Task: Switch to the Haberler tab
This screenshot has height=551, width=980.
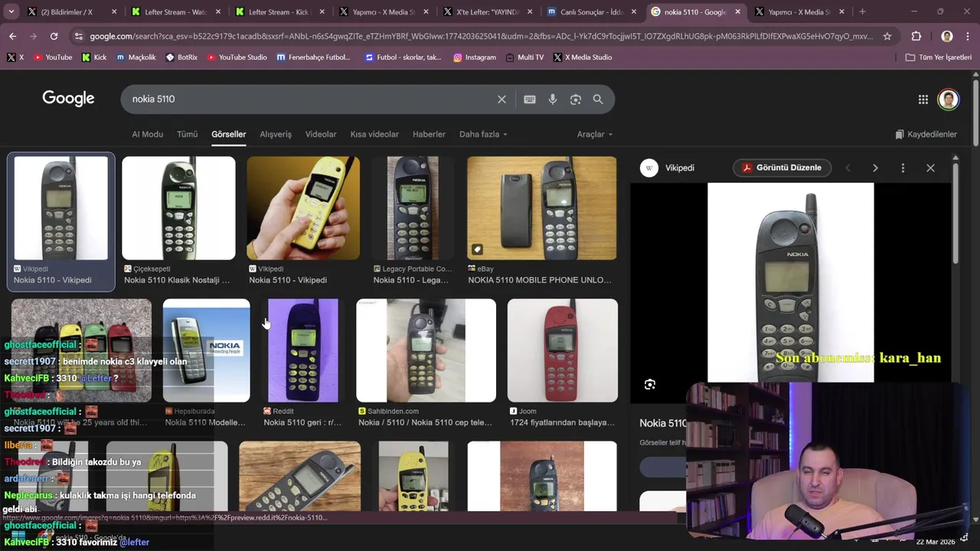Action: tap(429, 134)
